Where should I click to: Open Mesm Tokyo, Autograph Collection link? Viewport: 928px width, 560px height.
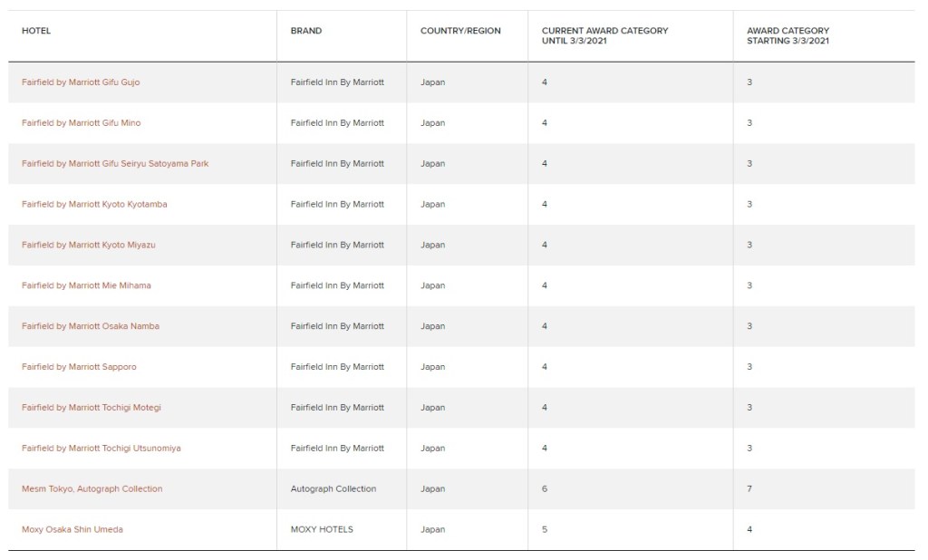click(x=92, y=489)
